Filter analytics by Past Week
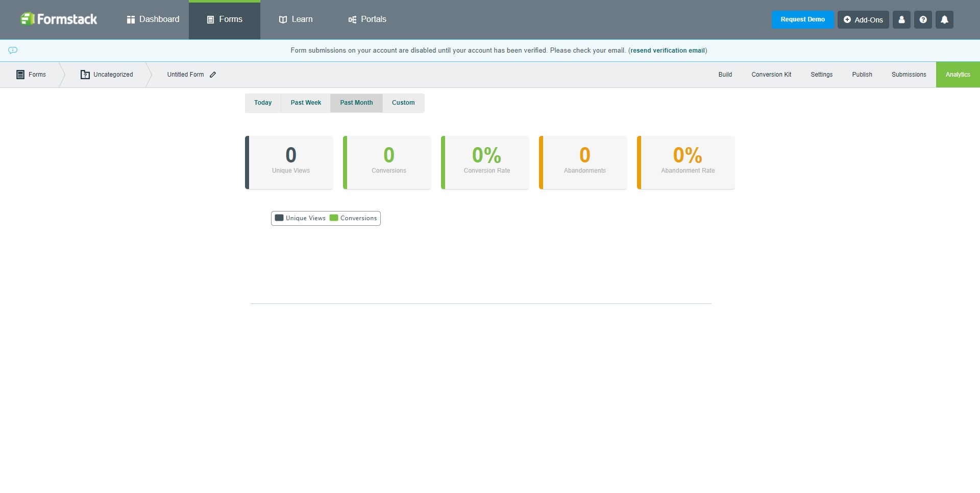This screenshot has width=980, height=493. point(306,103)
